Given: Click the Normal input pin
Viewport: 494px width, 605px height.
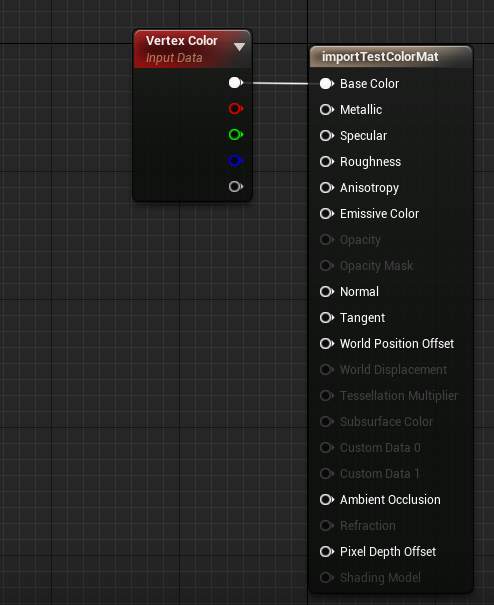Looking at the screenshot, I should [x=327, y=292].
